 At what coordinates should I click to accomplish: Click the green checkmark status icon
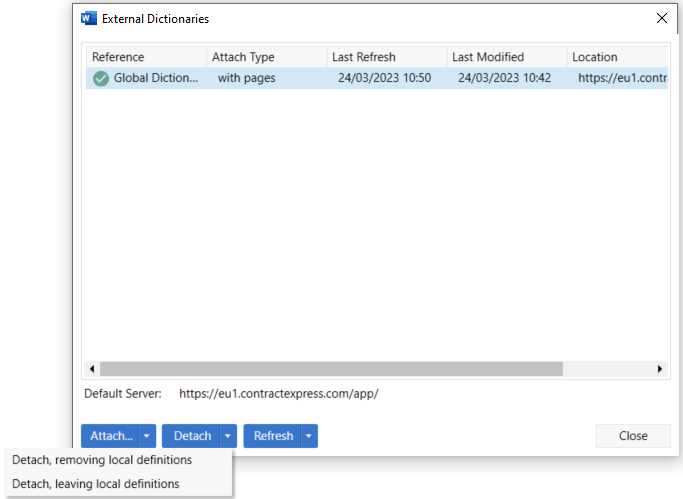[101, 78]
